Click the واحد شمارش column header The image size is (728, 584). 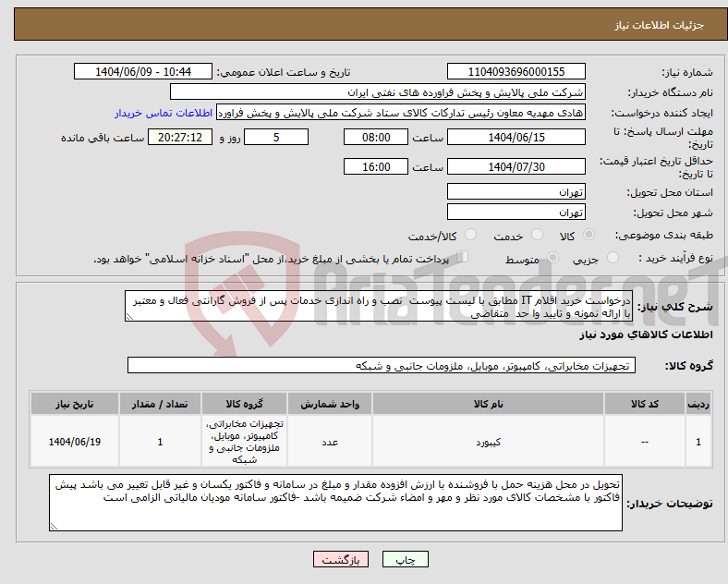[330, 404]
